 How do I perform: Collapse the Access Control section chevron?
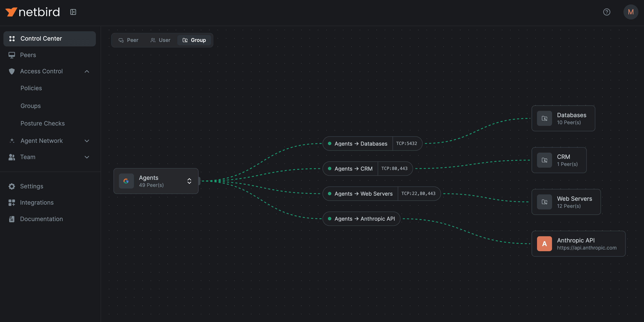pos(87,71)
